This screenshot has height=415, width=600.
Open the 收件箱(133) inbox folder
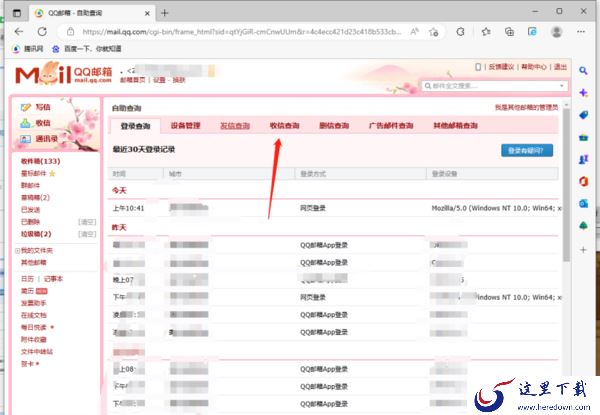41,161
